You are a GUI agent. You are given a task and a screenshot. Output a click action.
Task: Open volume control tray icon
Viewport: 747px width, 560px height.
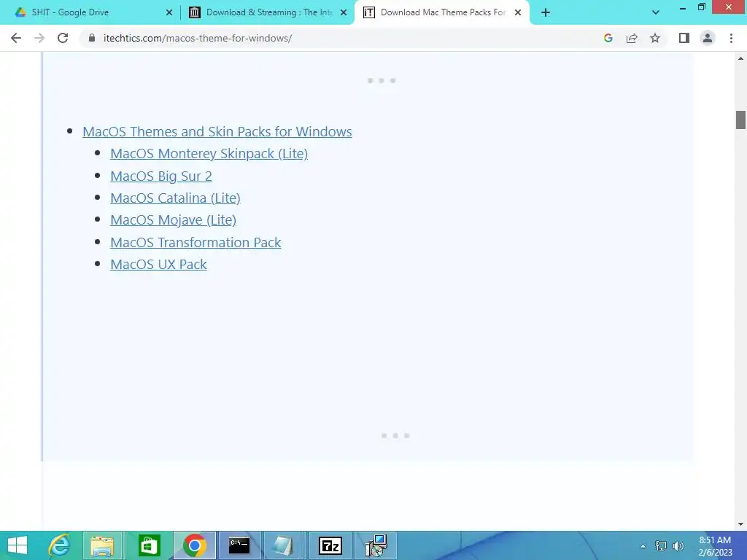tap(678, 545)
